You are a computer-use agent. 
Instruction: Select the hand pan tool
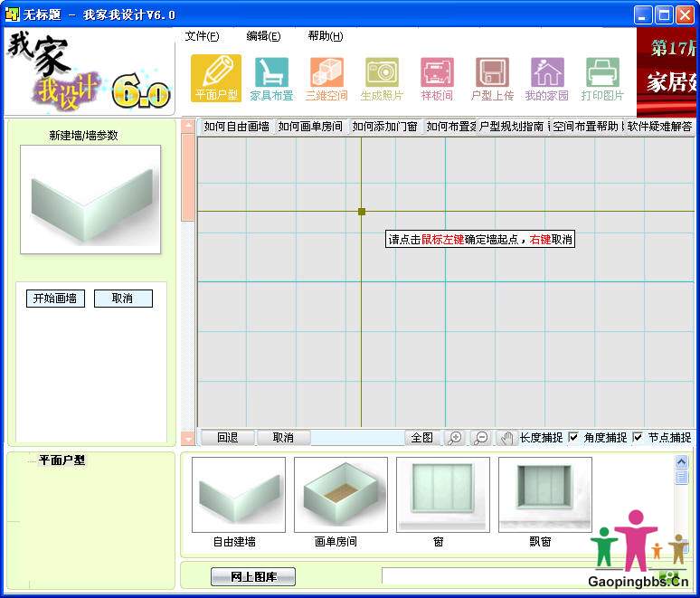[506, 438]
